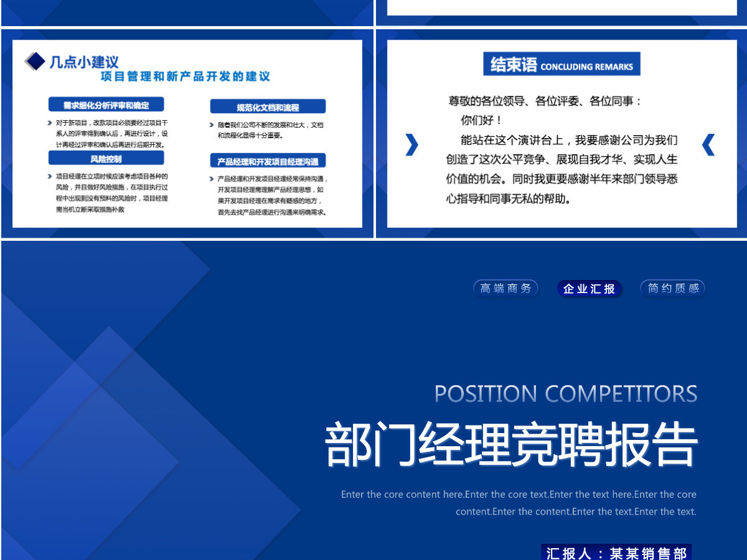
Task: Click the right-pointing chevron on the concluding slide
Action: tap(411, 144)
